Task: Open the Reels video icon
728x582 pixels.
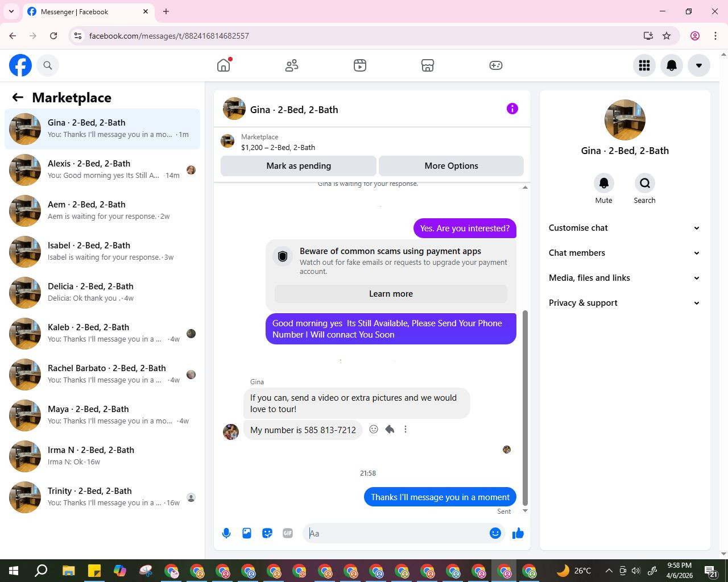Action: (360, 65)
